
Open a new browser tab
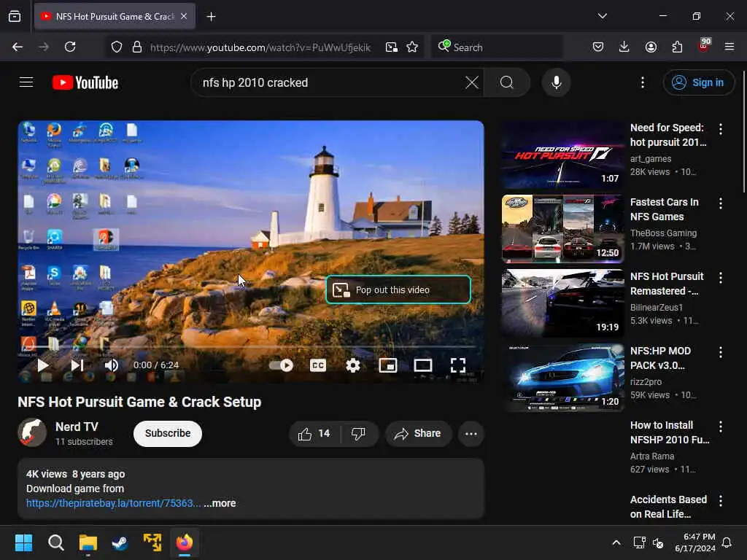pos(211,17)
